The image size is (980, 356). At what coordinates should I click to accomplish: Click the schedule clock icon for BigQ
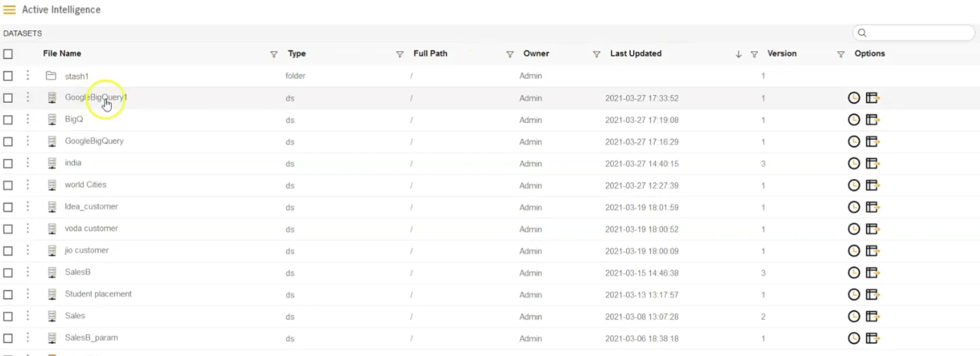tap(853, 120)
